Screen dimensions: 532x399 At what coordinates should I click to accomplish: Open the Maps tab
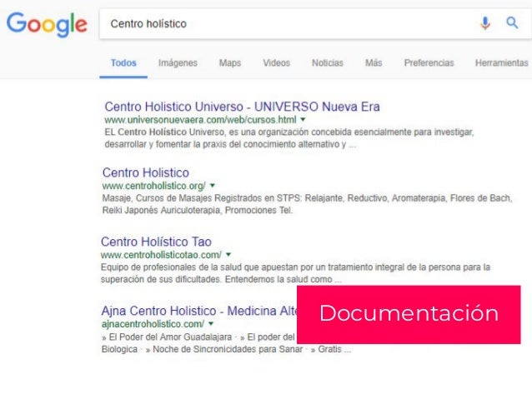coord(230,63)
